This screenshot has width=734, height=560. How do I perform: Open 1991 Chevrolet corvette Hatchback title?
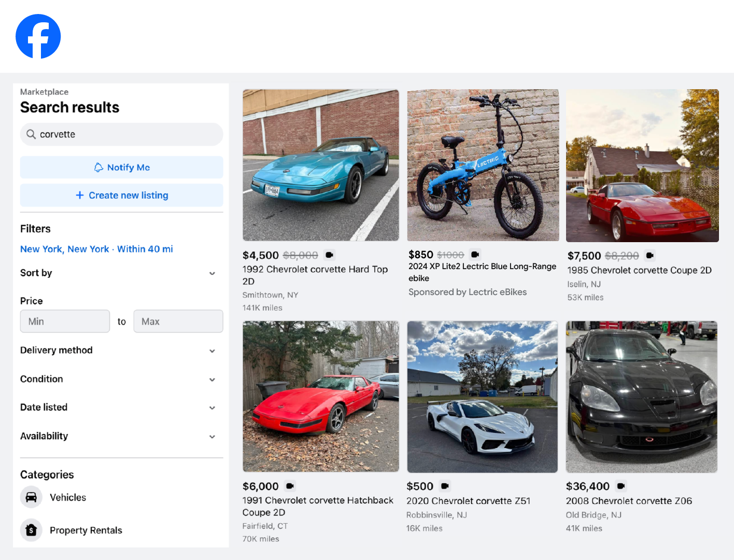(x=318, y=506)
